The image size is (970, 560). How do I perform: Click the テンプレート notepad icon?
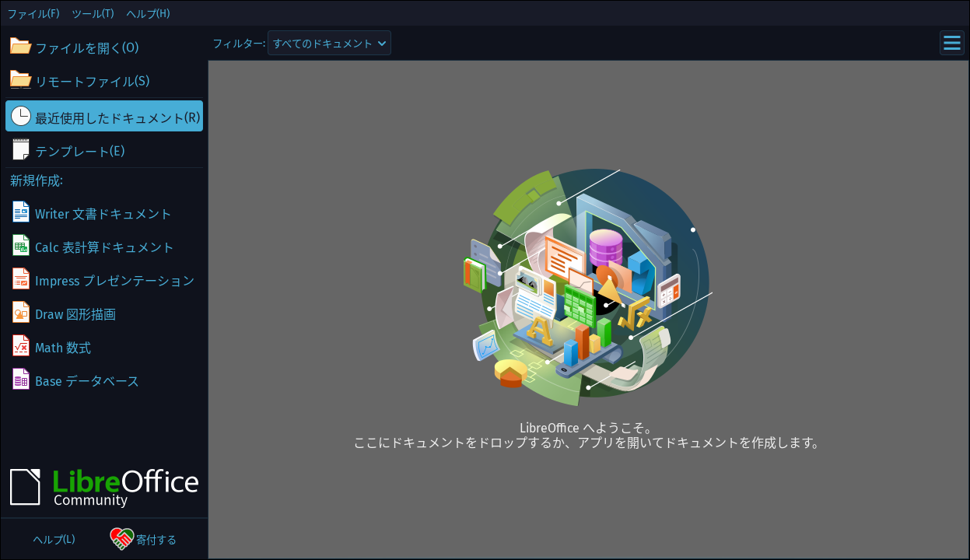point(21,150)
